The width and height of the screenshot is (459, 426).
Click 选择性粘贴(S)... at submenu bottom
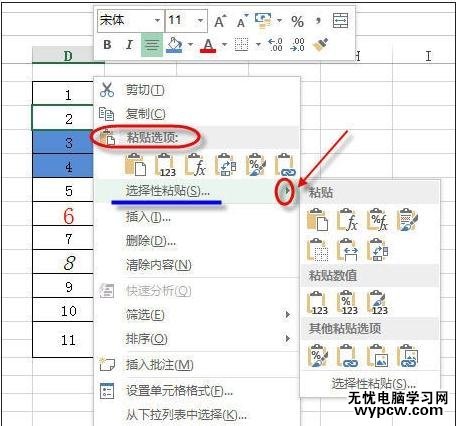373,384
